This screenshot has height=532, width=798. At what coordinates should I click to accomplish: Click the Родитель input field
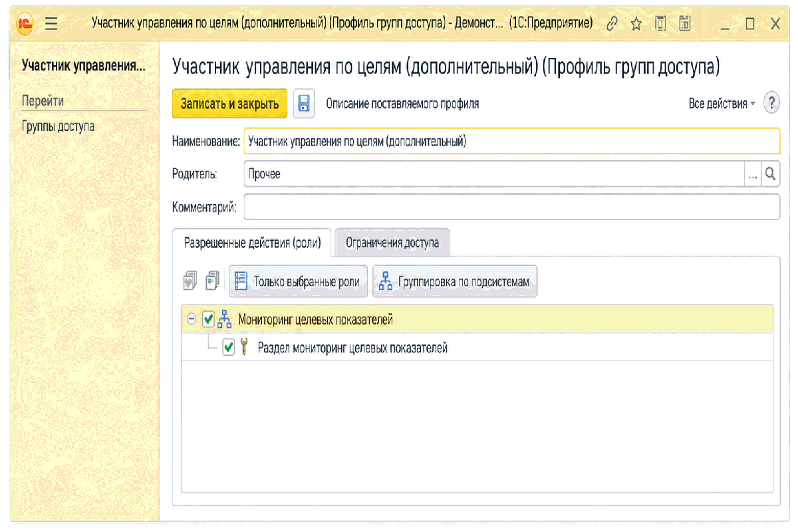[x=494, y=174]
